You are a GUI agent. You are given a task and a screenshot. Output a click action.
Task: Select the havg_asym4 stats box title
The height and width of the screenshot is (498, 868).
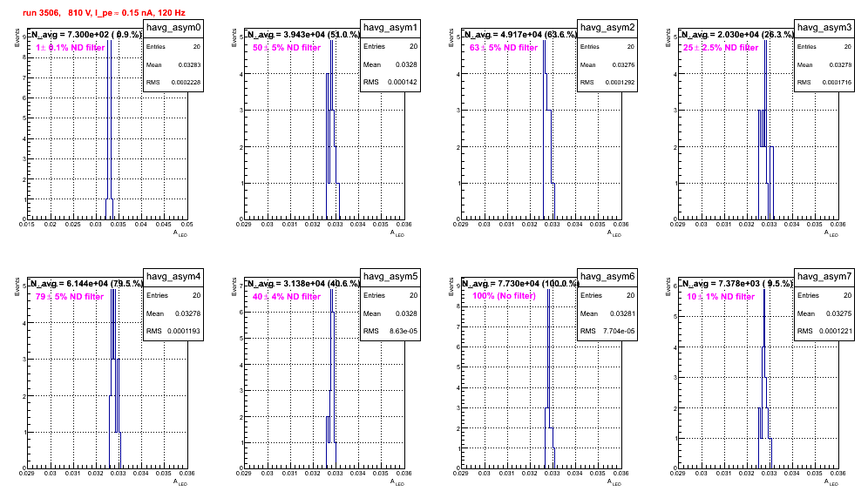pos(173,277)
